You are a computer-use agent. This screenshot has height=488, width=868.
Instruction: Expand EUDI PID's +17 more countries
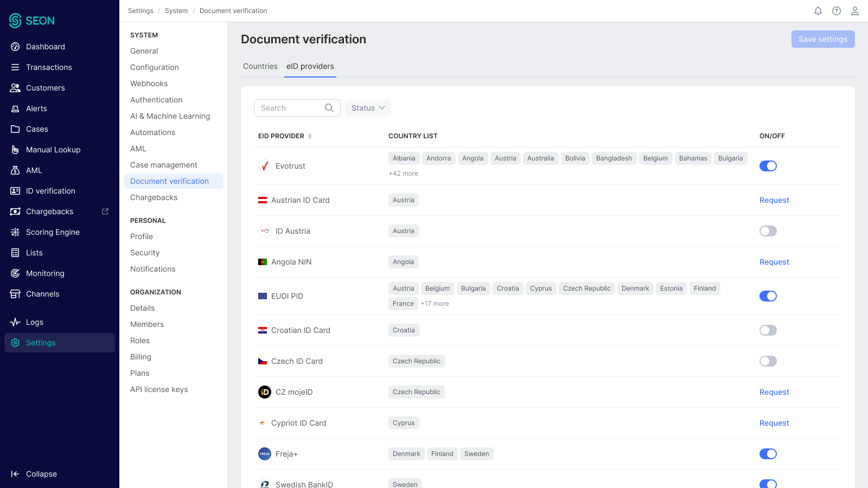click(x=435, y=304)
